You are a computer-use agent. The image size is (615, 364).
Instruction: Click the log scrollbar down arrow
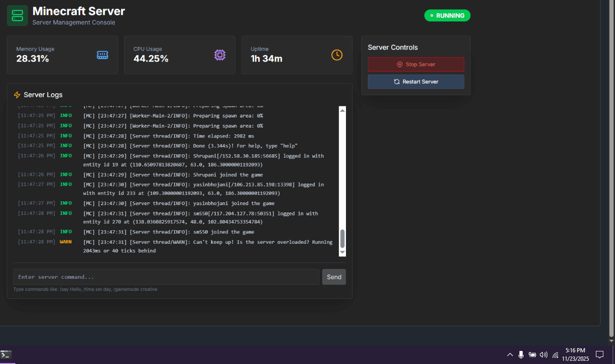click(342, 252)
